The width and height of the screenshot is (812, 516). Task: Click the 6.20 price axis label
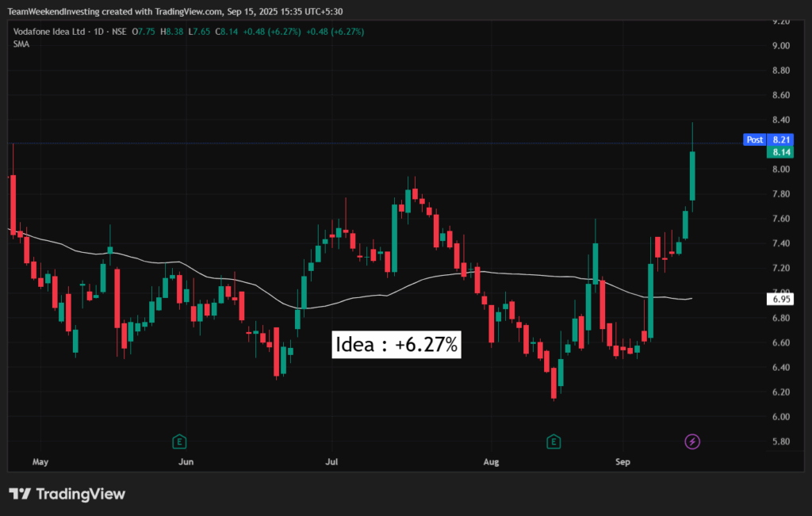(x=781, y=392)
